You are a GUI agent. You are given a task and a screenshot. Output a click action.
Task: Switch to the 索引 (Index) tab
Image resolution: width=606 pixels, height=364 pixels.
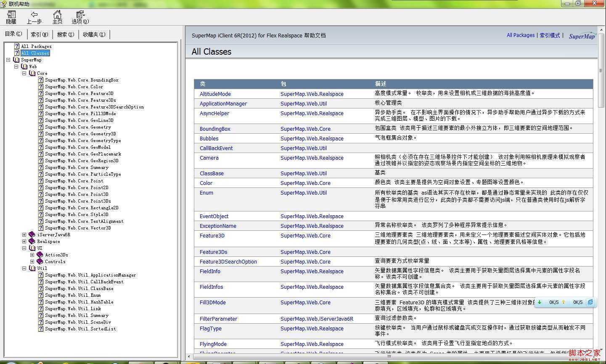pos(40,34)
